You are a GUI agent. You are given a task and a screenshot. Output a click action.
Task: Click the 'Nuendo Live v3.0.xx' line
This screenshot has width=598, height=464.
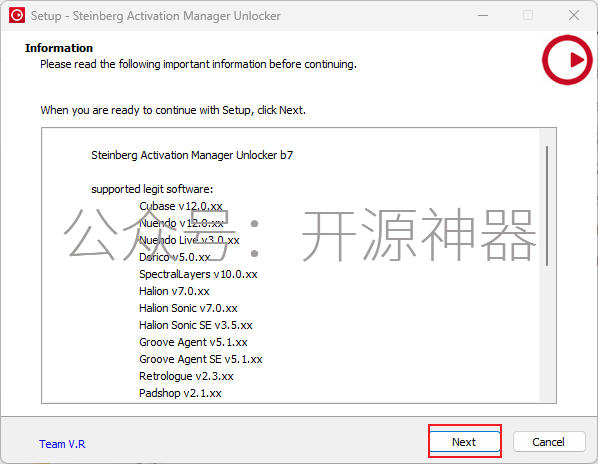pos(189,240)
